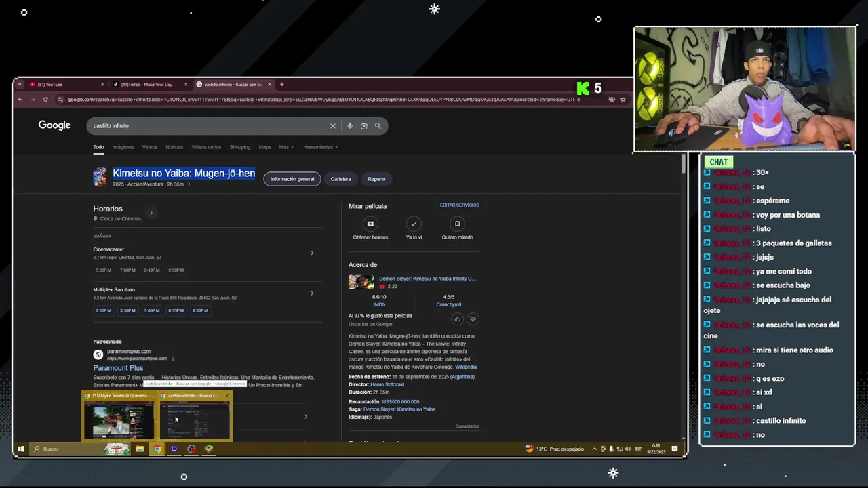The height and width of the screenshot is (488, 868).
Task: Click the Chrome taskbar icon
Action: 157,449
